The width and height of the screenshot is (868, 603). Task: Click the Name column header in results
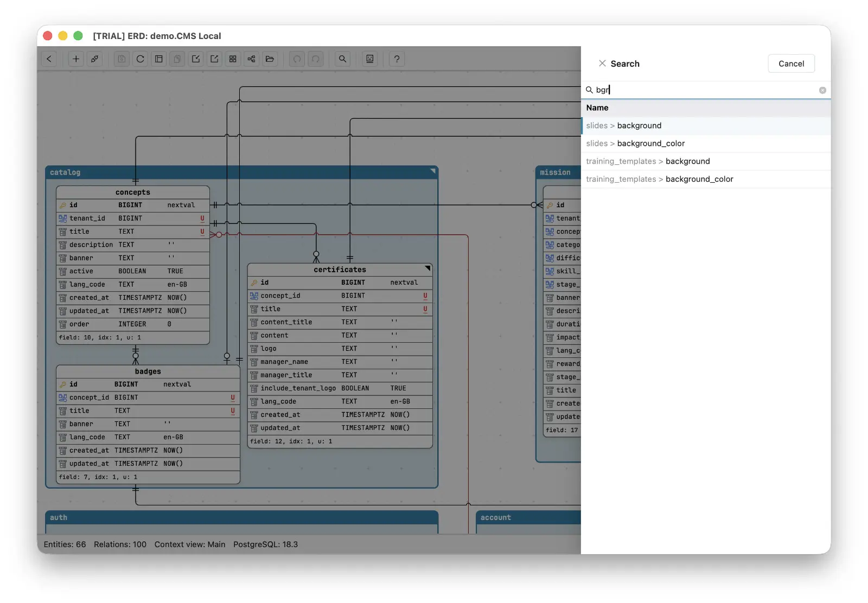coord(706,108)
